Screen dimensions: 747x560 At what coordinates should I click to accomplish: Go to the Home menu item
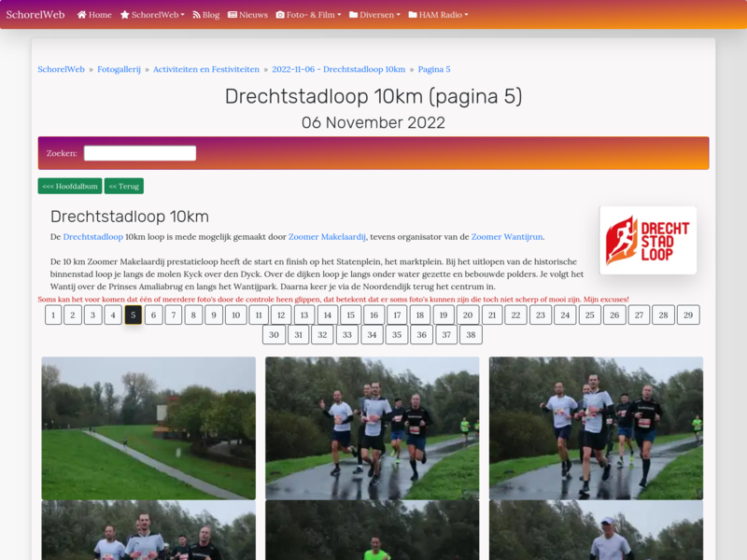(94, 15)
